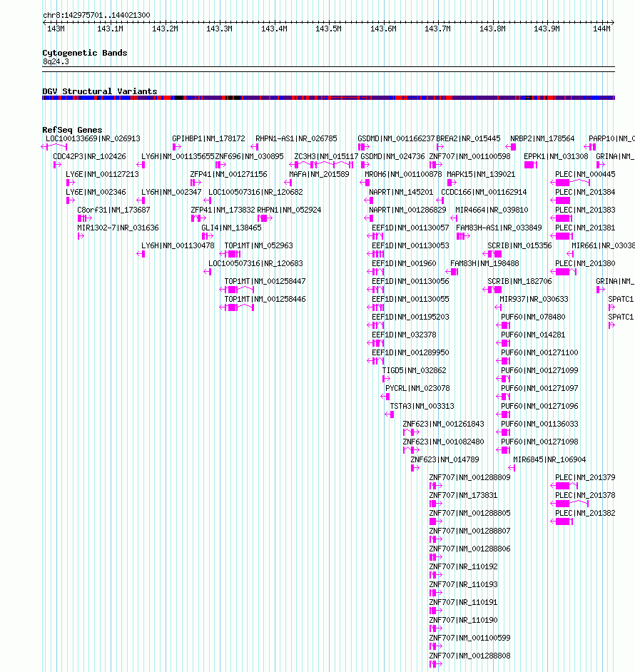Select MROH6|NM_001100878 gene label
635x672 pixels.
(x=403, y=174)
